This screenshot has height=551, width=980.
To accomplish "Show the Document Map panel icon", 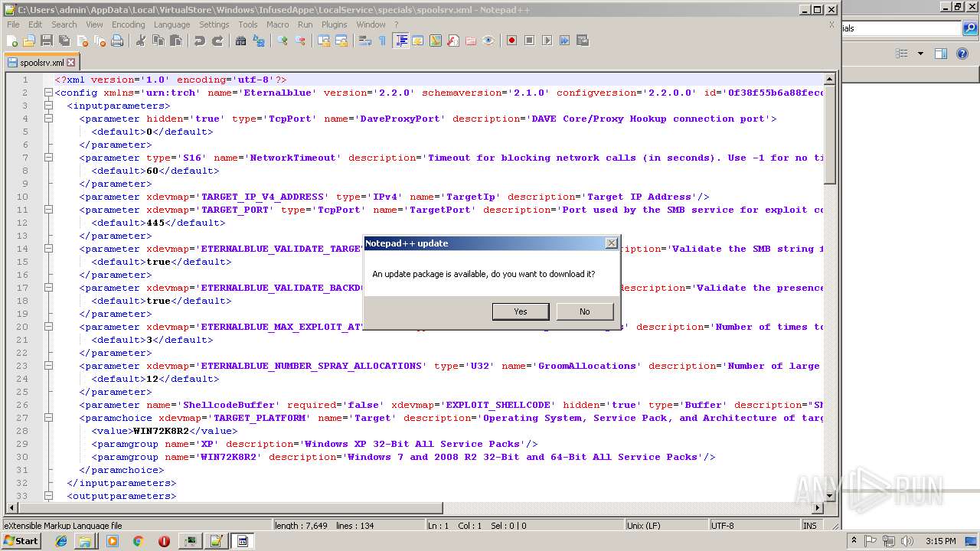I will click(436, 41).
